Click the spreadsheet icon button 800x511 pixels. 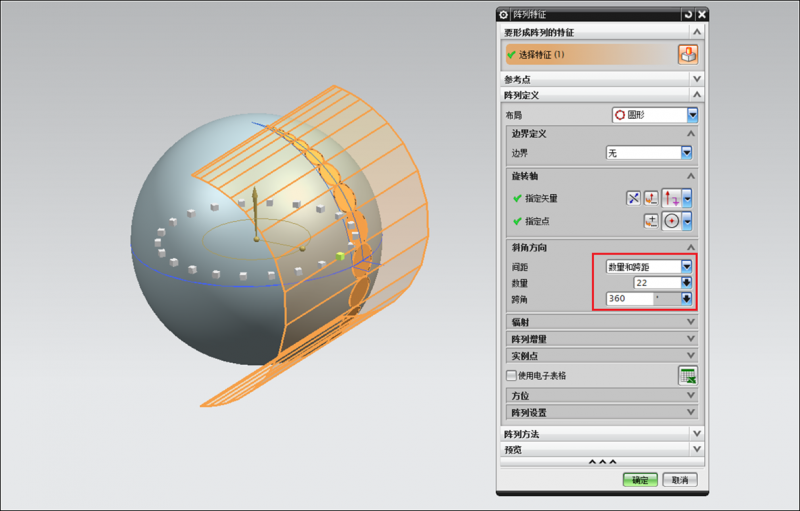pyautogui.click(x=687, y=376)
